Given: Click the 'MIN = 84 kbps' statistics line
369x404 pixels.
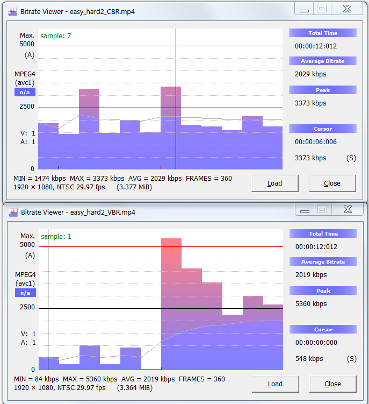Looking at the screenshot, I should (x=119, y=379).
